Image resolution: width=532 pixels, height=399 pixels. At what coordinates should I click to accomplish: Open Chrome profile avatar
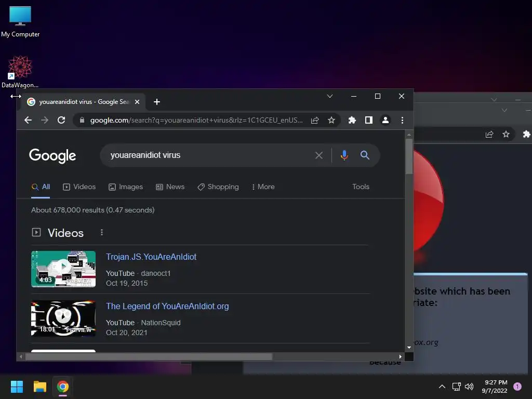tap(385, 120)
